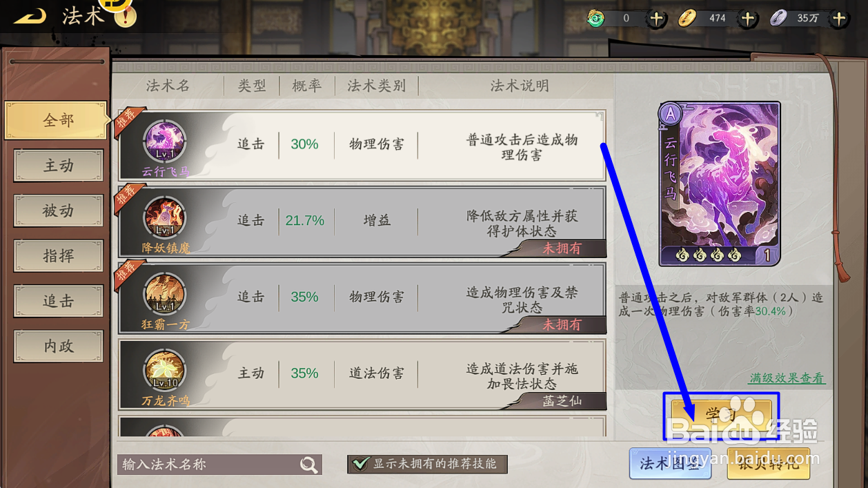Switch to the 全部 category tab
This screenshot has width=868, height=488.
pos(57,121)
